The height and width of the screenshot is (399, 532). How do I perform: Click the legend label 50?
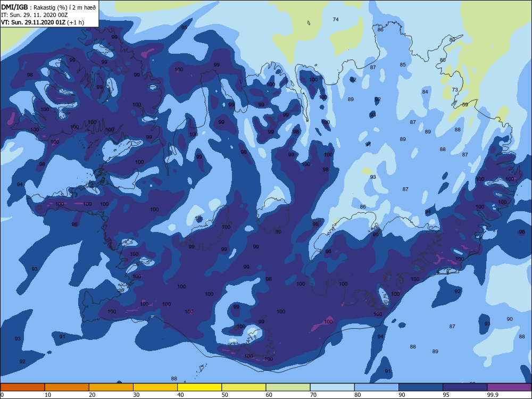pyautogui.click(x=225, y=395)
